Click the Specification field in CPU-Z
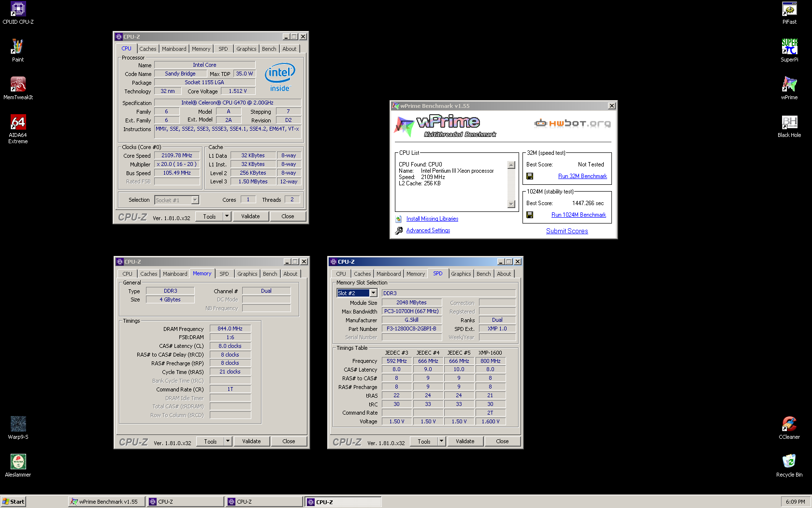Image resolution: width=812 pixels, height=508 pixels. [227, 103]
